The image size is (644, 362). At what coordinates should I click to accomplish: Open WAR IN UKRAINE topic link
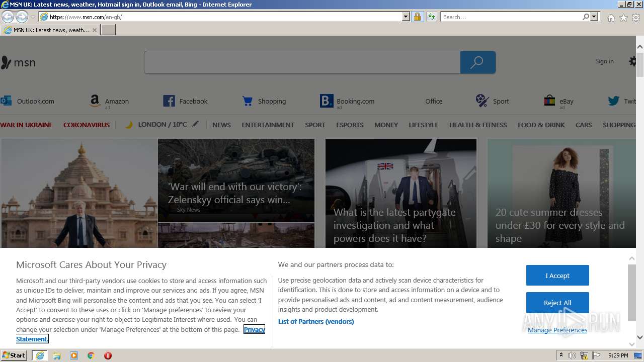[x=26, y=125]
